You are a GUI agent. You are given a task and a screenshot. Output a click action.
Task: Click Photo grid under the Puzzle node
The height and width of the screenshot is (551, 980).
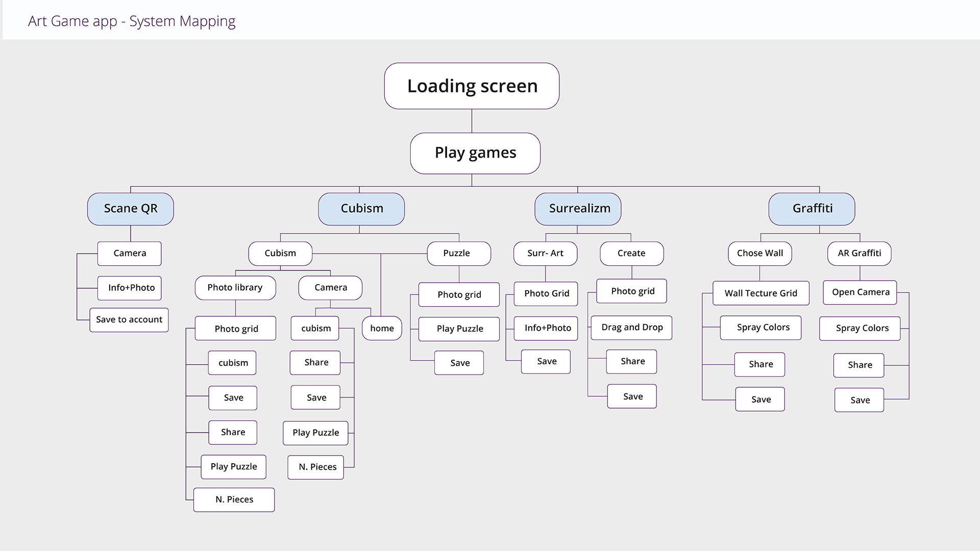459,294
